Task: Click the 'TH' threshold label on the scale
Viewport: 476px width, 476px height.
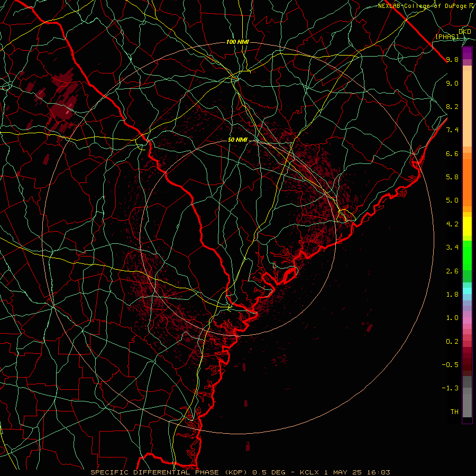Action: click(x=454, y=412)
